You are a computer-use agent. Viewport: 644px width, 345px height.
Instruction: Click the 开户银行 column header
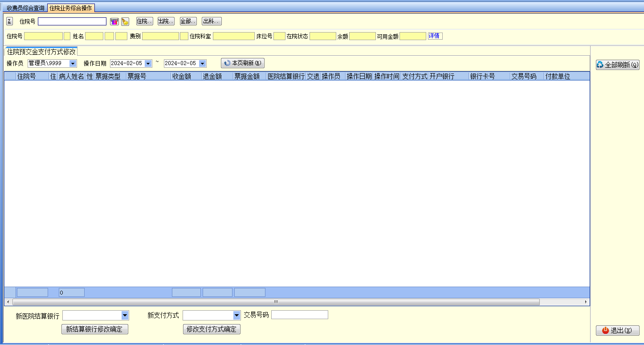pos(448,77)
